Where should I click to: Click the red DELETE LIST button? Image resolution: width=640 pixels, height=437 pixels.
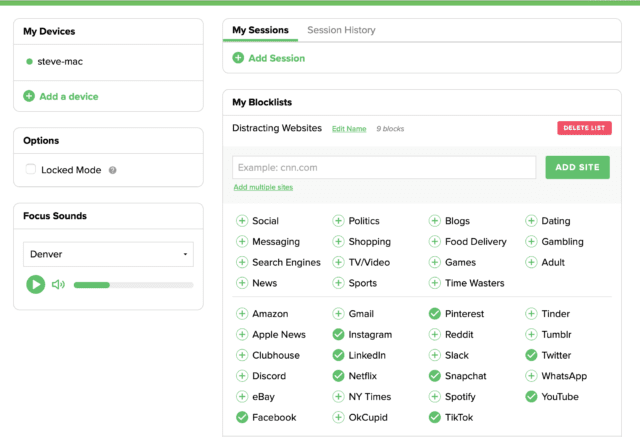[x=584, y=128]
